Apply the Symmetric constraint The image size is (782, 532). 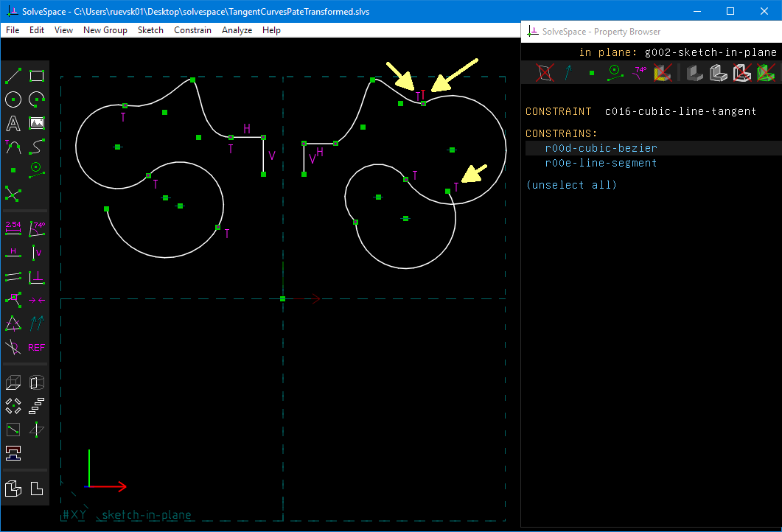click(x=37, y=300)
